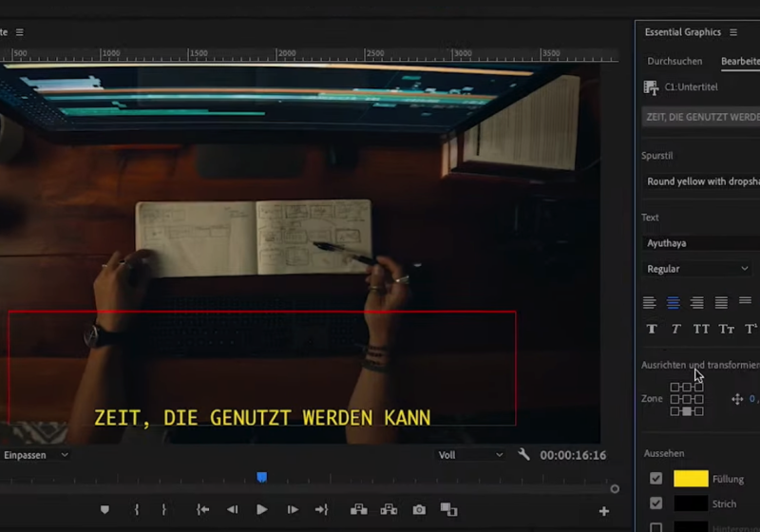760x532 pixels.
Task: Open the Regular font style dropdown
Action: tap(697, 269)
